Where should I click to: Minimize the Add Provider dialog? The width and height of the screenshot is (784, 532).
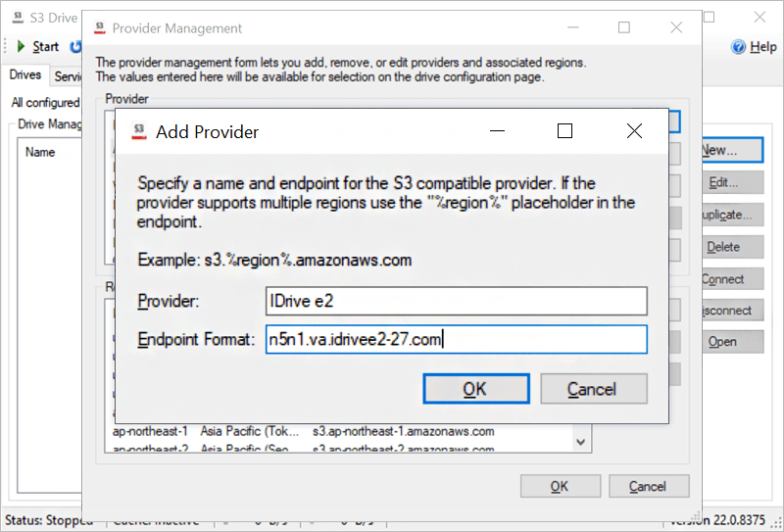pos(497,131)
